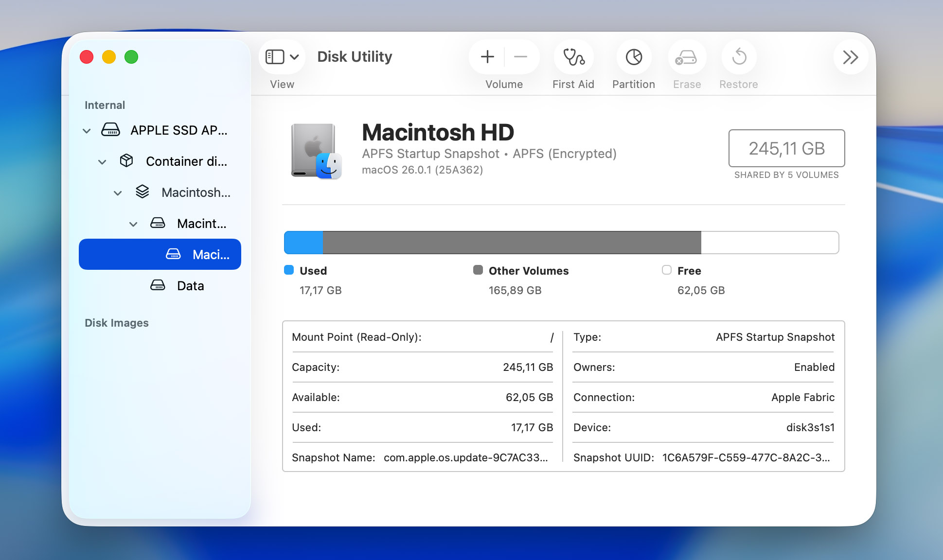This screenshot has width=943, height=560.
Task: Select the highlighted Maci... snapshot row
Action: tap(160, 254)
